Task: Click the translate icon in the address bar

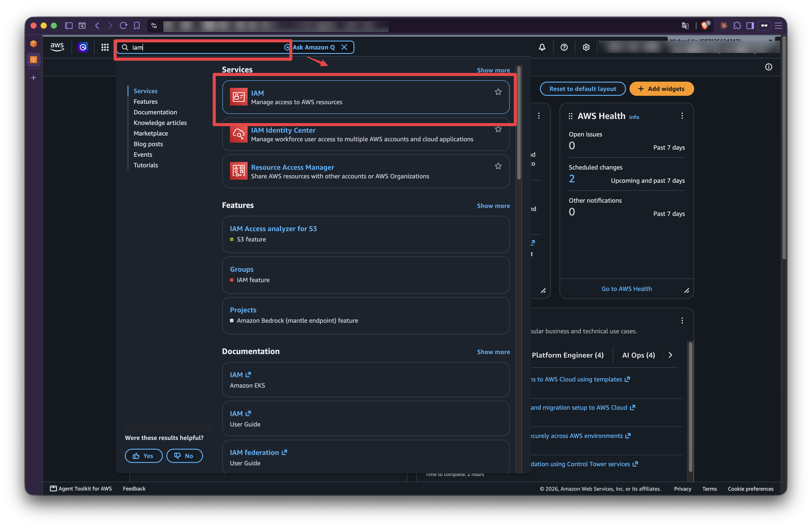Action: (685, 26)
